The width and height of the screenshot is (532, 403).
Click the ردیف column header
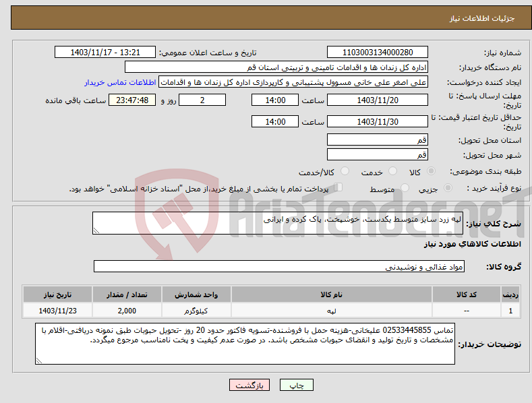pyautogui.click(x=510, y=294)
